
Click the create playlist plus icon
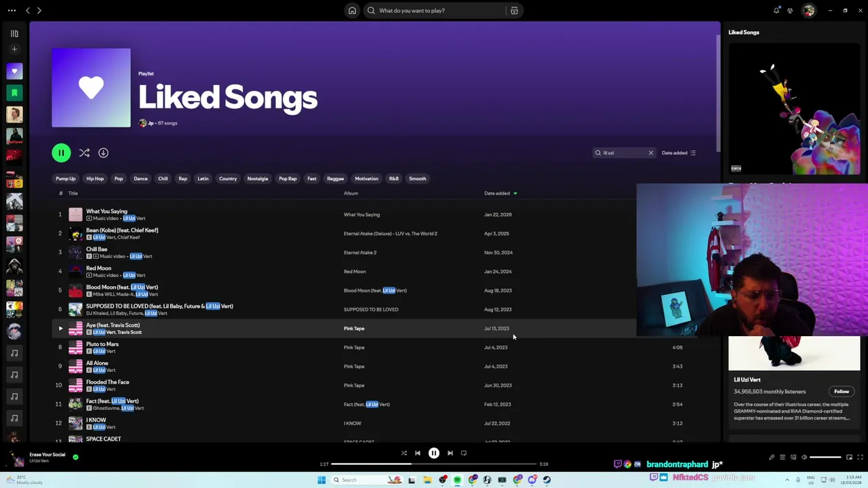click(x=14, y=49)
